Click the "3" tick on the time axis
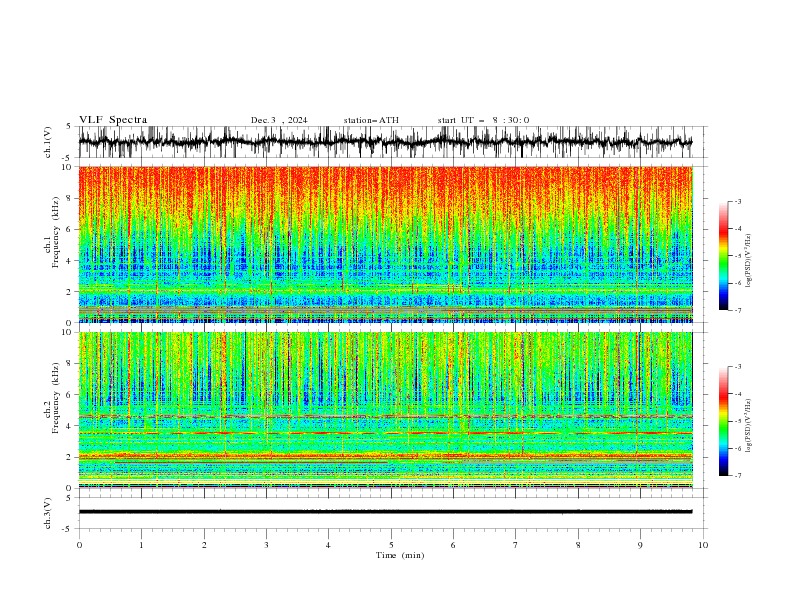The height and width of the screenshot is (612, 792). pos(266,545)
